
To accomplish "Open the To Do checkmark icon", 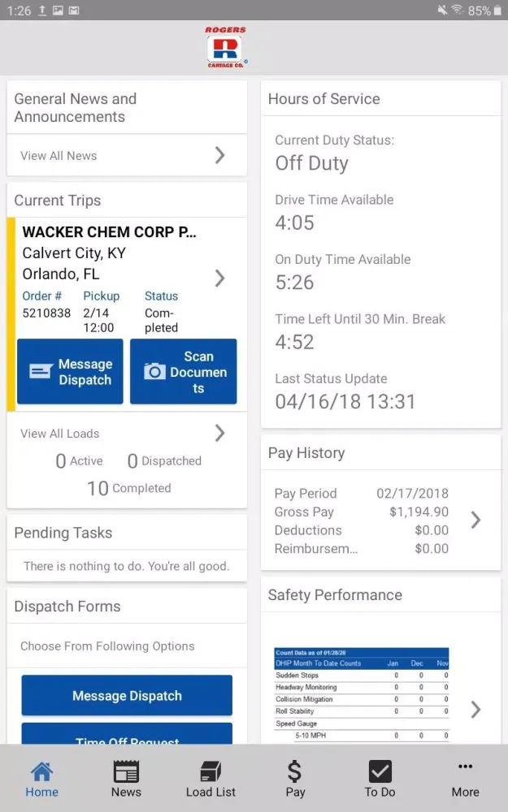I will 380,771.
